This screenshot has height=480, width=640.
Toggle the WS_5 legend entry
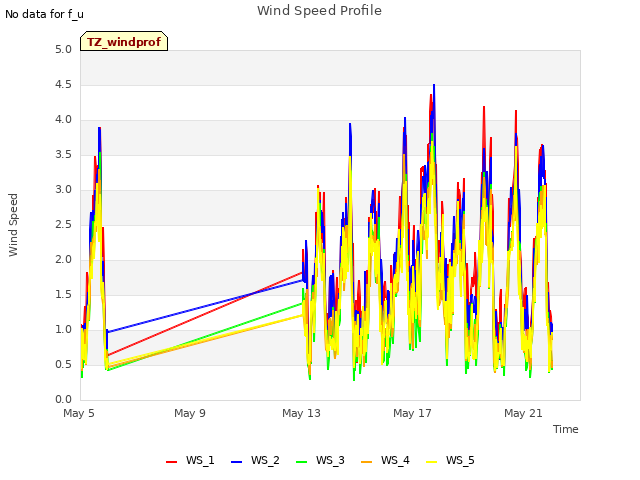point(450,460)
